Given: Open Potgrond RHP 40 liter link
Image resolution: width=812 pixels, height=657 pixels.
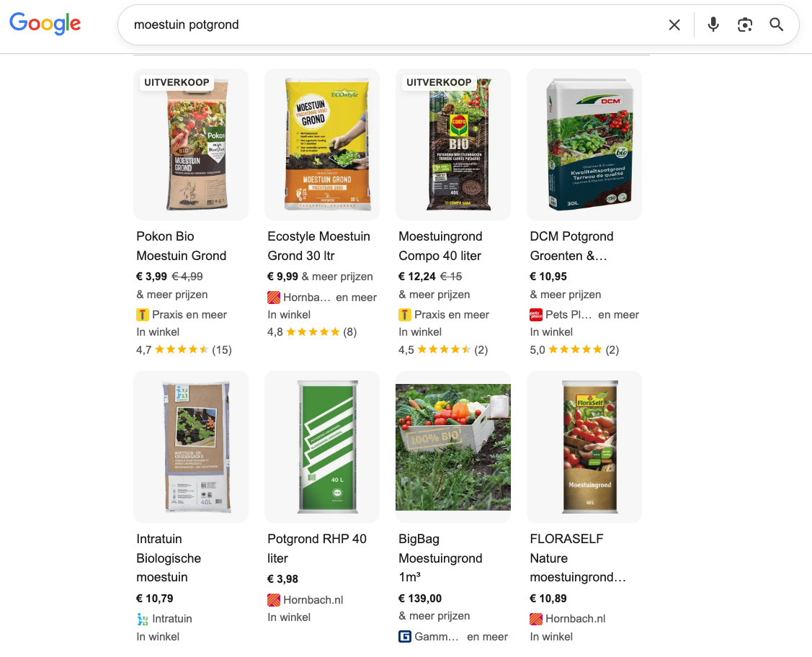Looking at the screenshot, I should point(317,548).
